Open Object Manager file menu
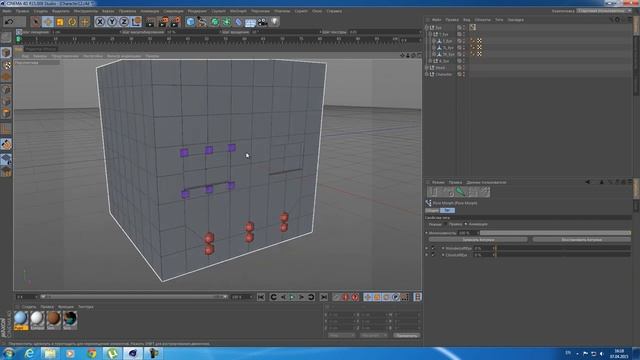The height and width of the screenshot is (360, 640). [436, 20]
